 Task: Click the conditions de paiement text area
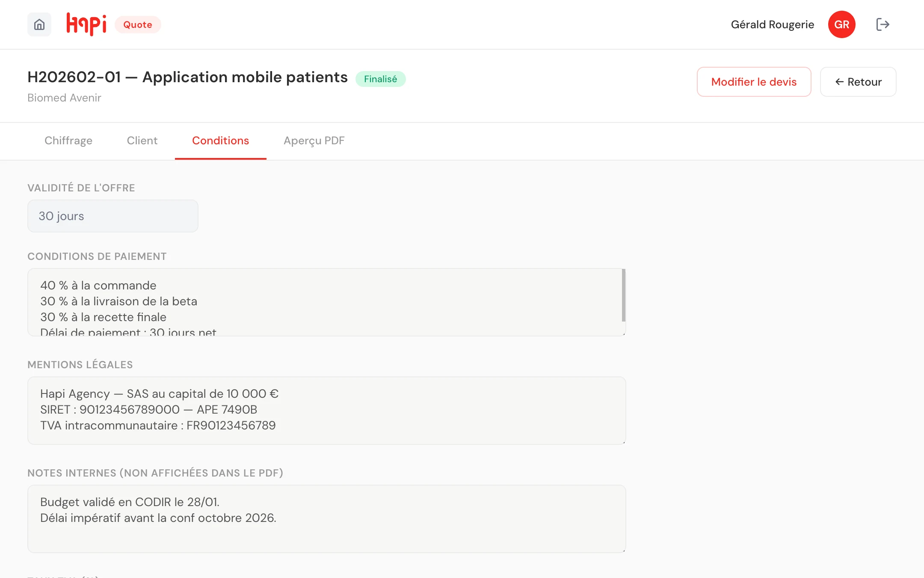[x=327, y=302]
